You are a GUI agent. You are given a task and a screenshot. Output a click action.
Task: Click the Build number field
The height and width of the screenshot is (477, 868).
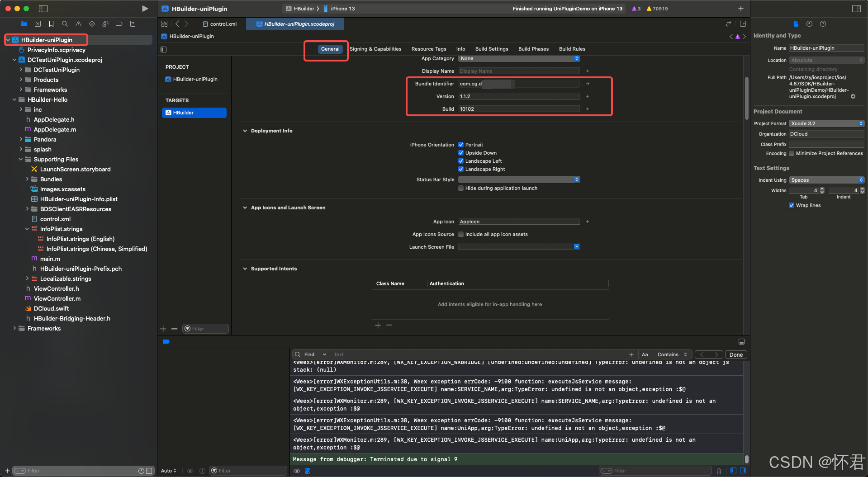click(519, 109)
